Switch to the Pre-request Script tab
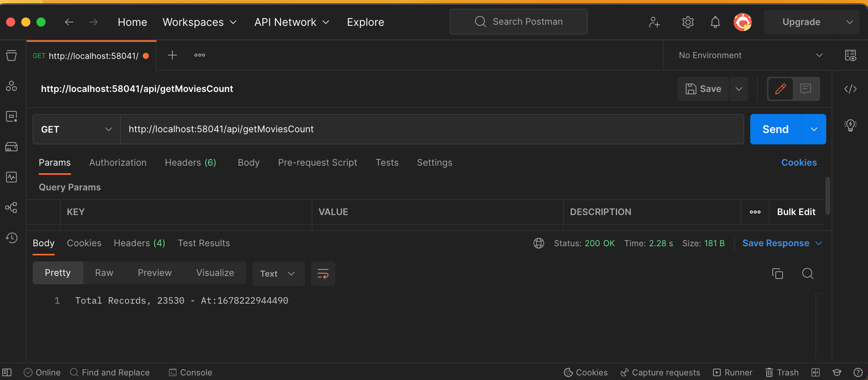The image size is (868, 380). pos(317,162)
